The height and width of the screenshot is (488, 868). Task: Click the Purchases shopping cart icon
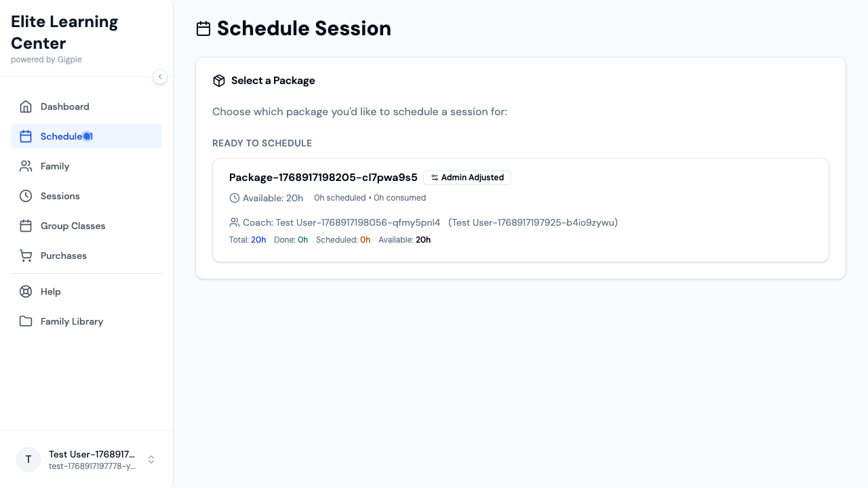(26, 256)
